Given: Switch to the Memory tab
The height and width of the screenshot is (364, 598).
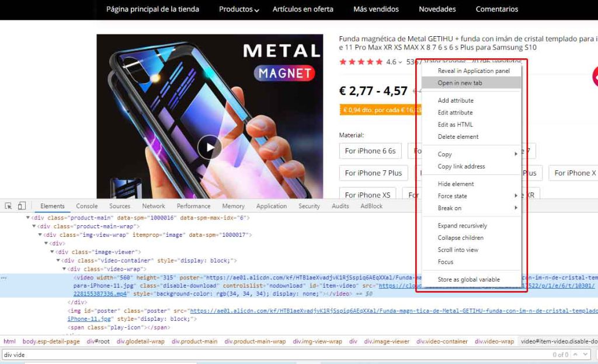Looking at the screenshot, I should pyautogui.click(x=233, y=206).
